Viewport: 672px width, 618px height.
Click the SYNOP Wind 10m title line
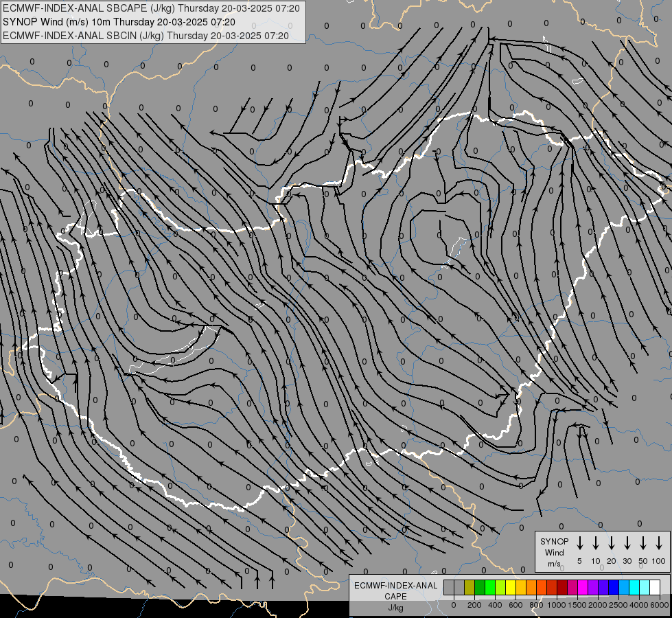[x=119, y=22]
